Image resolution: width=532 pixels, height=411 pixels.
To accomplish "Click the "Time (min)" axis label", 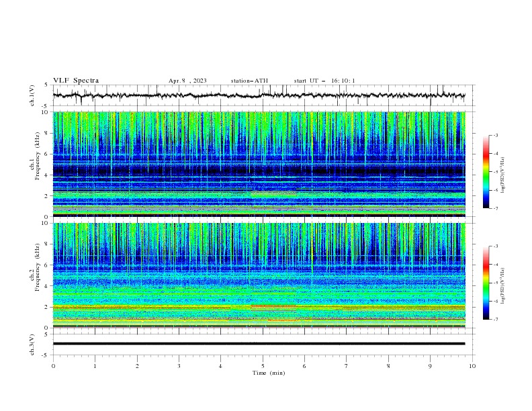I will [269, 373].
